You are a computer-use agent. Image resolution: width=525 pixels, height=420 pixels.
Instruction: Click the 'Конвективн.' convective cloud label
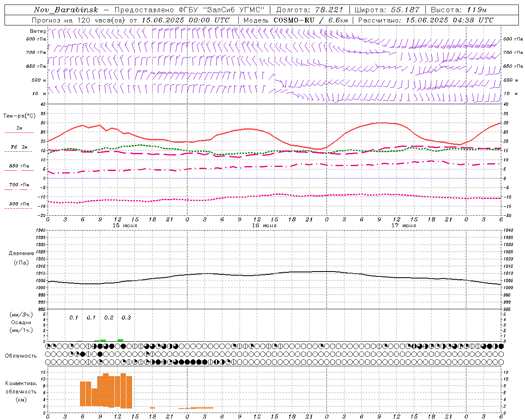pyautogui.click(x=21, y=383)
